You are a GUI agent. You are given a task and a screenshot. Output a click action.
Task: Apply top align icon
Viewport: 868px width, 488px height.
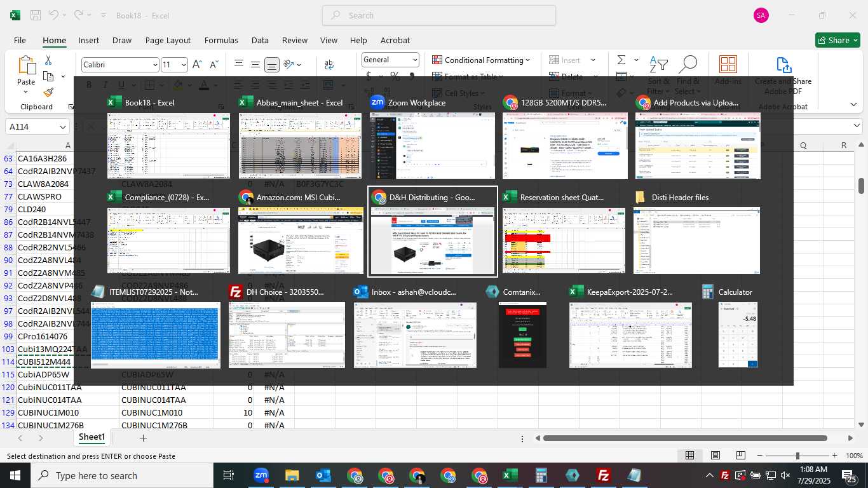point(239,64)
